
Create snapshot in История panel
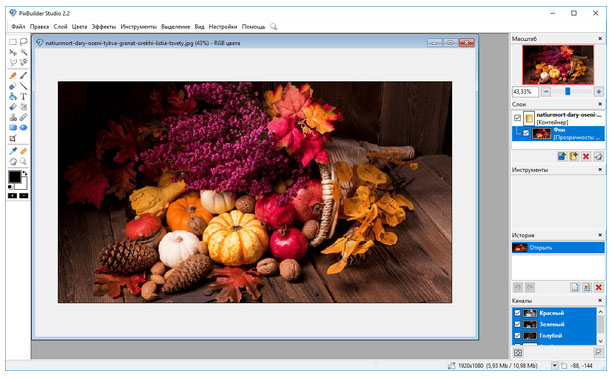pos(586,288)
